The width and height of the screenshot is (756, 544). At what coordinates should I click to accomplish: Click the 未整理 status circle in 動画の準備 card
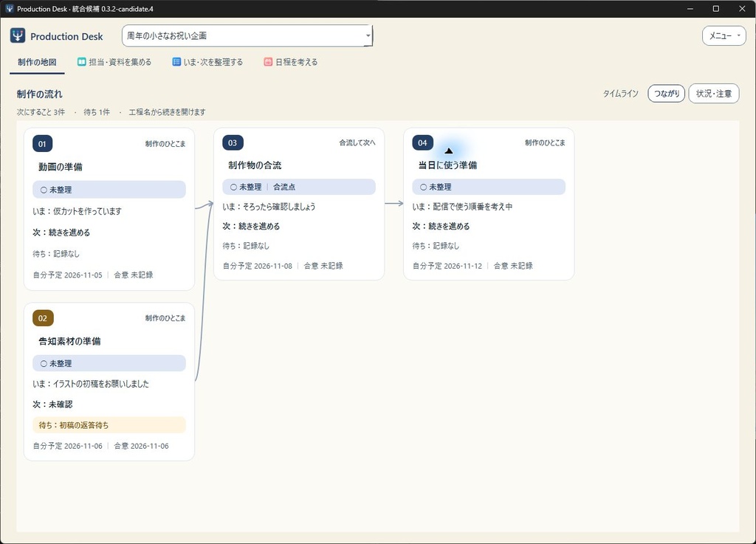(44, 190)
